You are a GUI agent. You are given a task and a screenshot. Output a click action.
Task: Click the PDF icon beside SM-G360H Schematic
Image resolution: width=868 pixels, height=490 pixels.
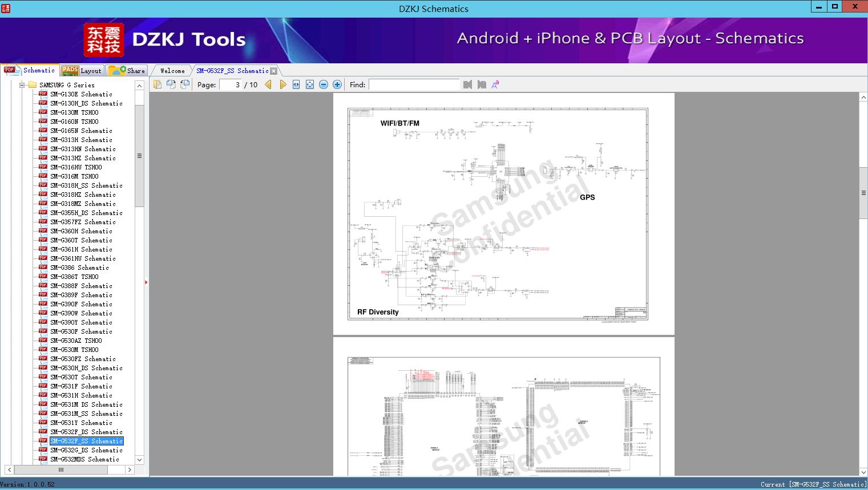pyautogui.click(x=43, y=230)
